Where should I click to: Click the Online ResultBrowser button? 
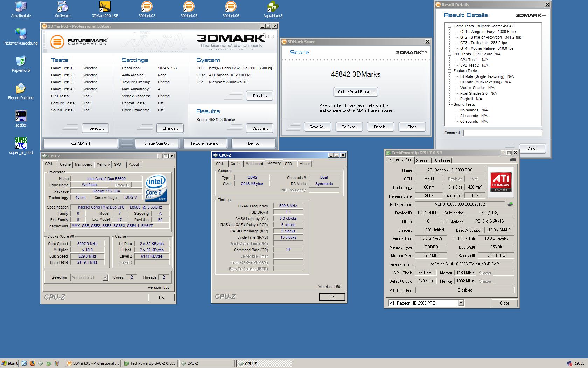pos(356,92)
